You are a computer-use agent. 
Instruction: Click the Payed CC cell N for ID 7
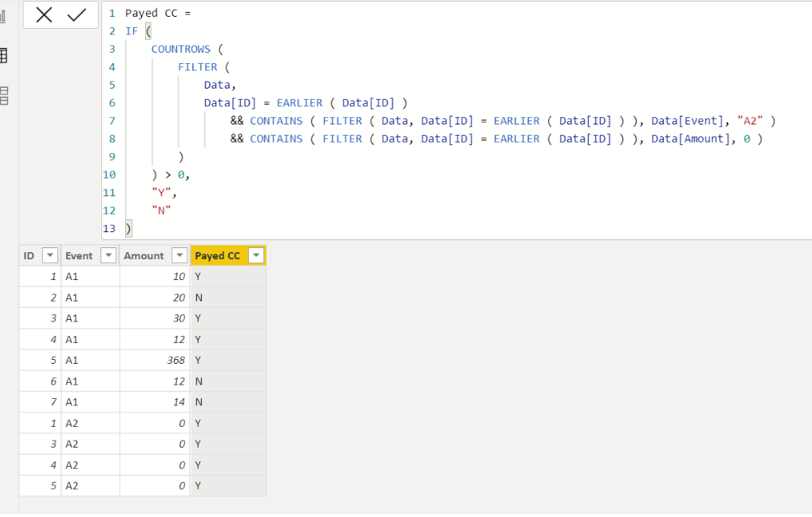tap(228, 402)
